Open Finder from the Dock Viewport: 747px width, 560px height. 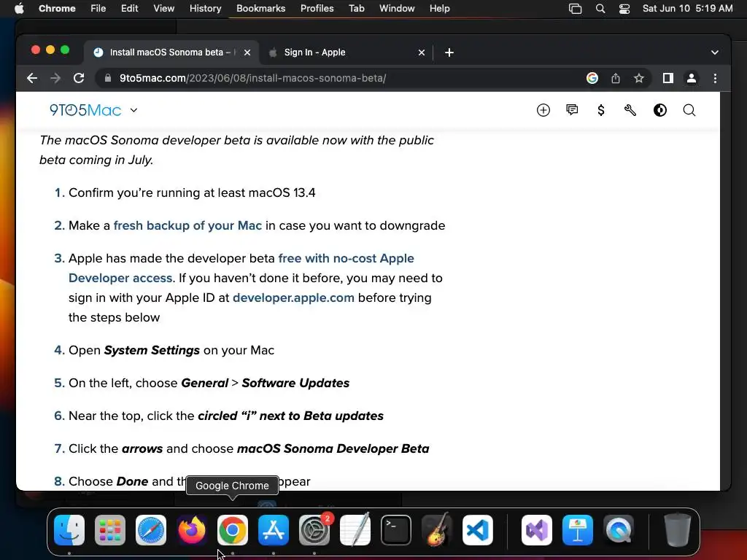tap(69, 530)
